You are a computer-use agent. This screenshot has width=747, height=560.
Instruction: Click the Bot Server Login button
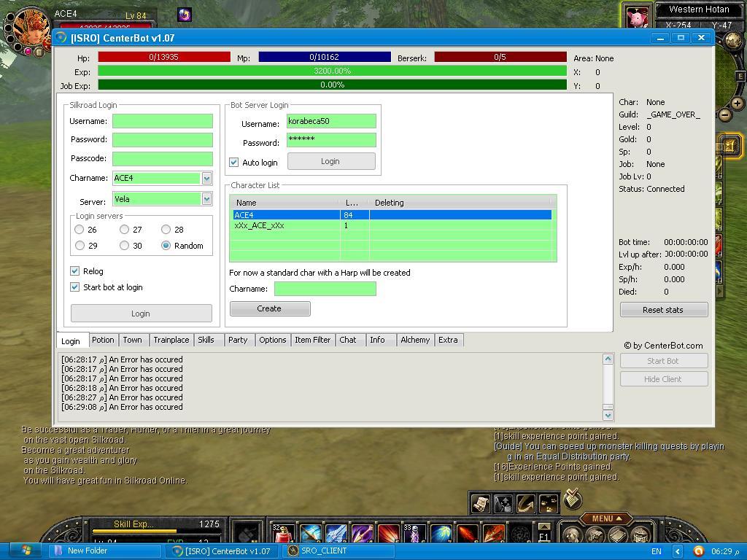(331, 161)
